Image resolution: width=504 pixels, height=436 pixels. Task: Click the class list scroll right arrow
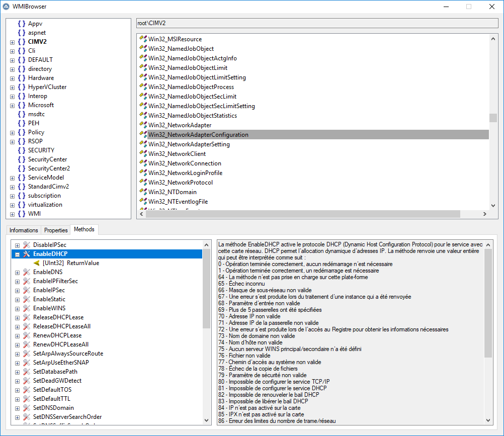(485, 214)
